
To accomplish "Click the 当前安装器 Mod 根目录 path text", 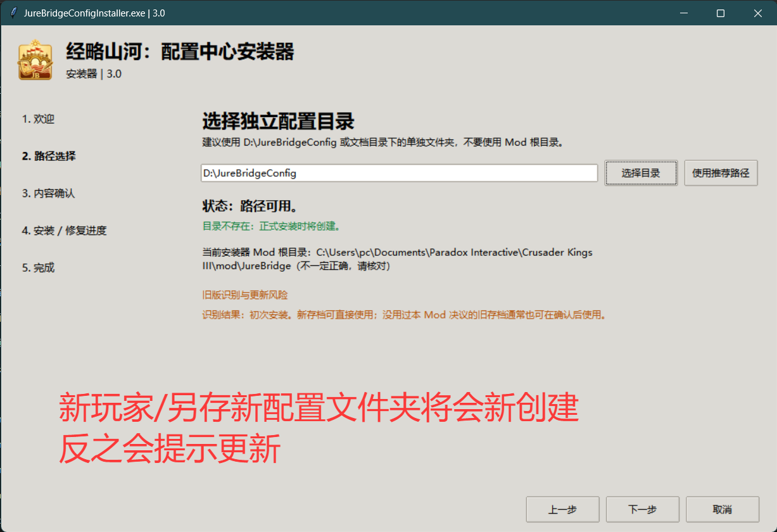I will pos(397,259).
